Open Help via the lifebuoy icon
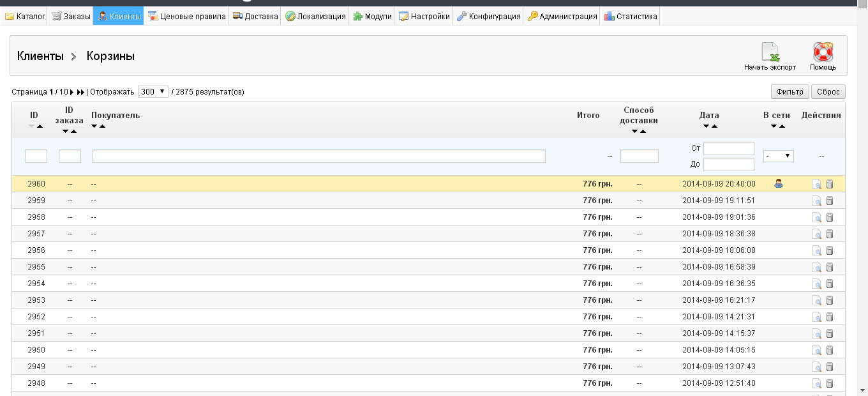This screenshot has height=396, width=868. (x=823, y=51)
